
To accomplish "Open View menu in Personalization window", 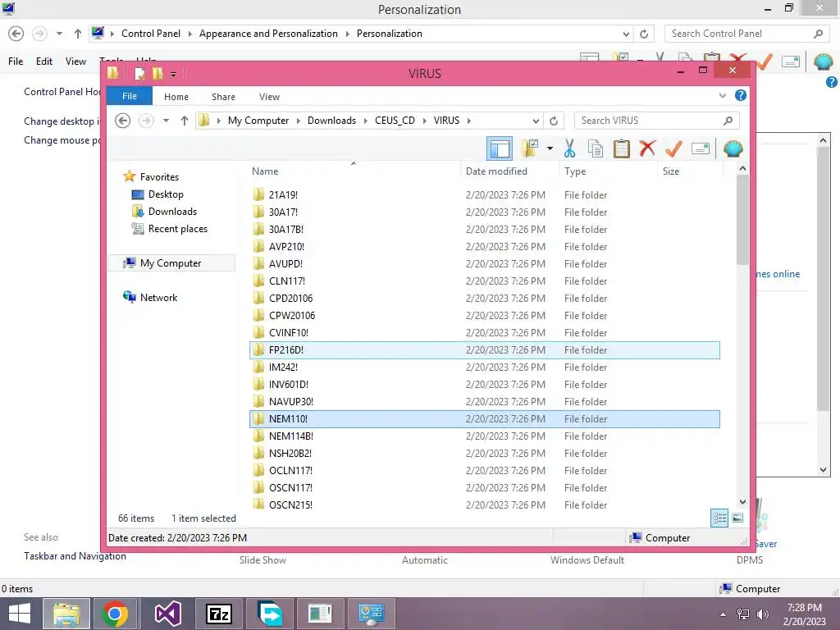I will [75, 61].
